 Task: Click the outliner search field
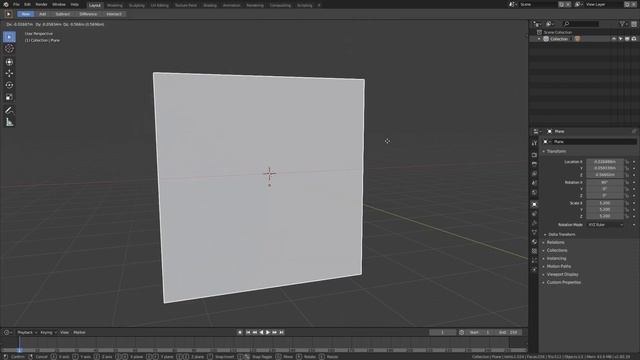point(580,24)
